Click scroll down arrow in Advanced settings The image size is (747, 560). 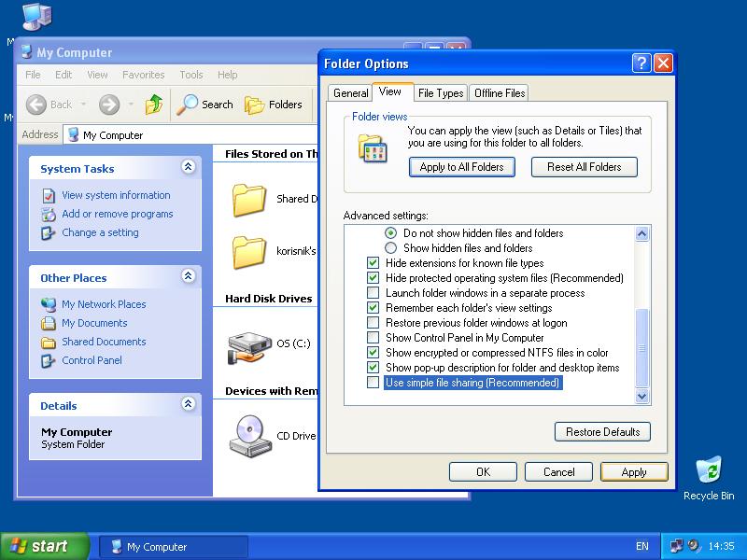(x=641, y=396)
